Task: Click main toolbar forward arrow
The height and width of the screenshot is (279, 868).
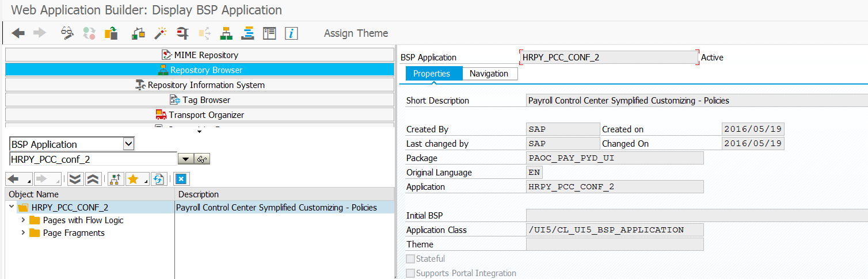Action: (40, 33)
